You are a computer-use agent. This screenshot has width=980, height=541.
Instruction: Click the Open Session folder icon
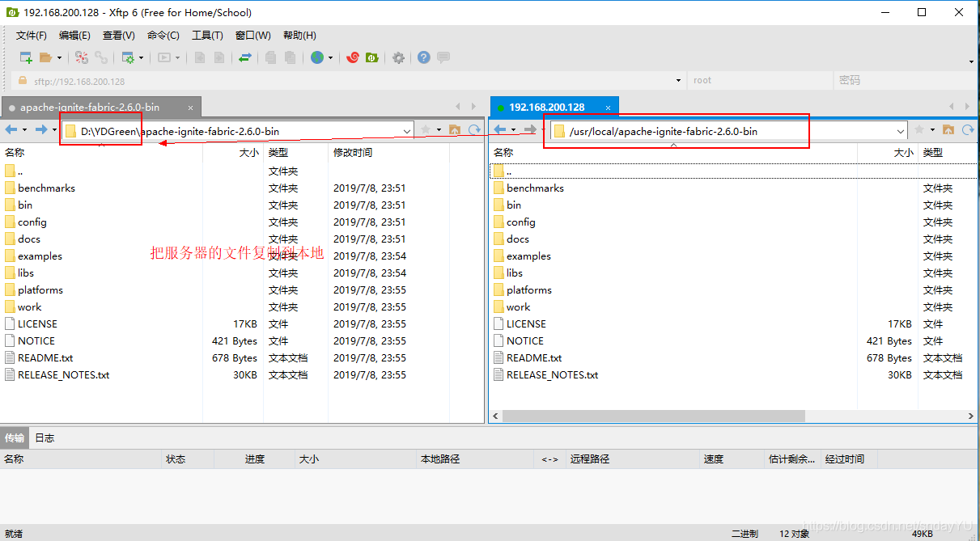pos(46,57)
